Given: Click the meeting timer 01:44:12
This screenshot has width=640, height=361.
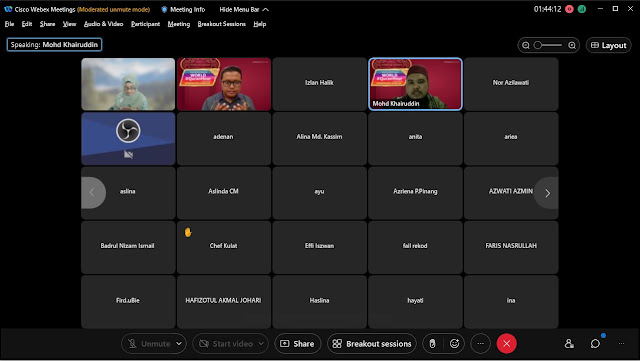Looking at the screenshot, I should point(547,9).
